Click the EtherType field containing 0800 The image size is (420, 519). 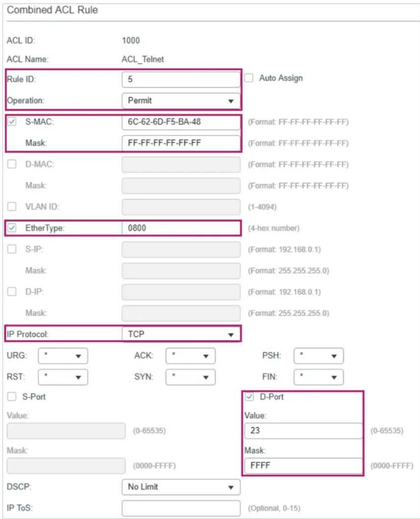[181, 228]
